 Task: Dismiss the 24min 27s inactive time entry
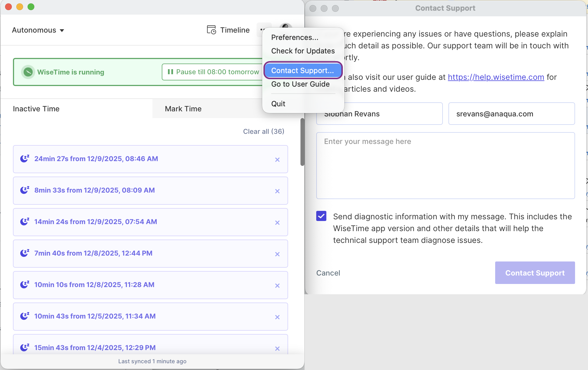click(x=277, y=160)
